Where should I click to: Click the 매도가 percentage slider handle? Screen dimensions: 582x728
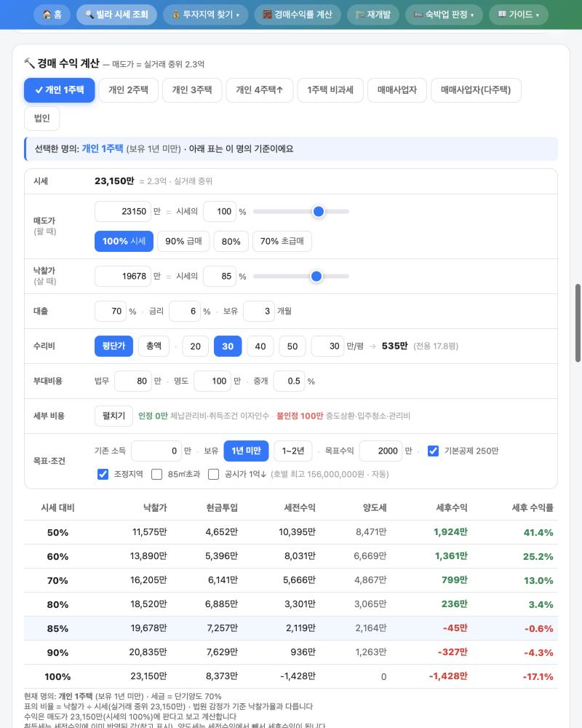tap(319, 212)
